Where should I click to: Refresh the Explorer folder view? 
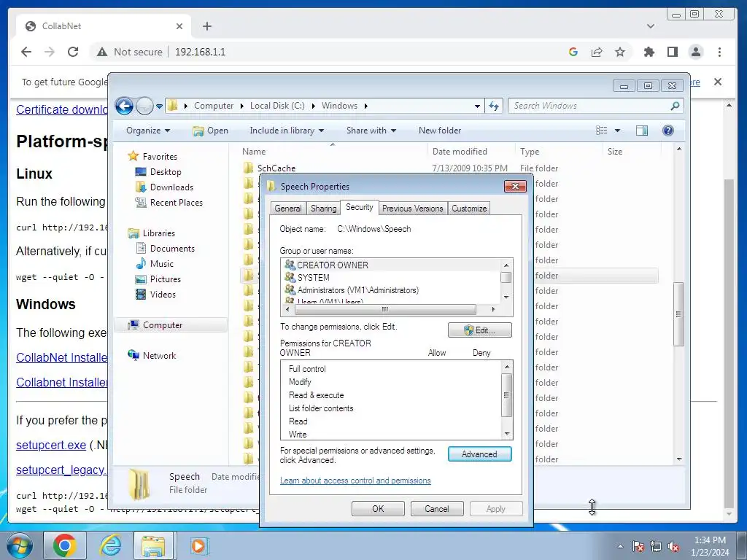coord(494,106)
